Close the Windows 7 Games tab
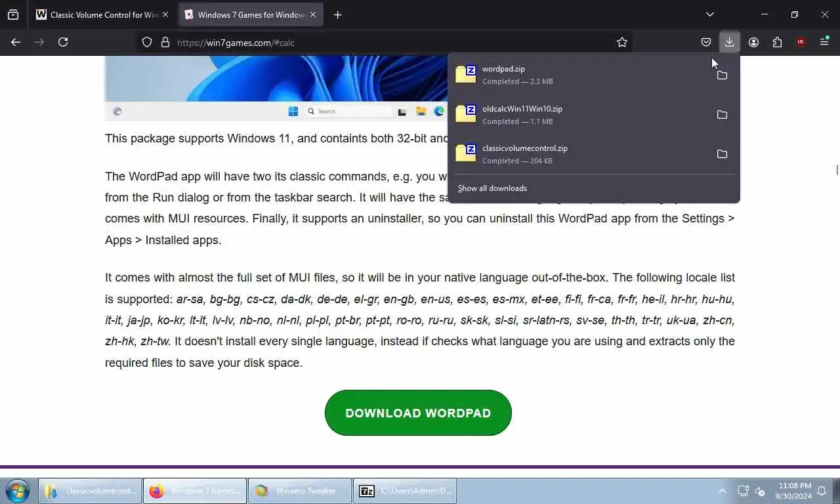 313,14
